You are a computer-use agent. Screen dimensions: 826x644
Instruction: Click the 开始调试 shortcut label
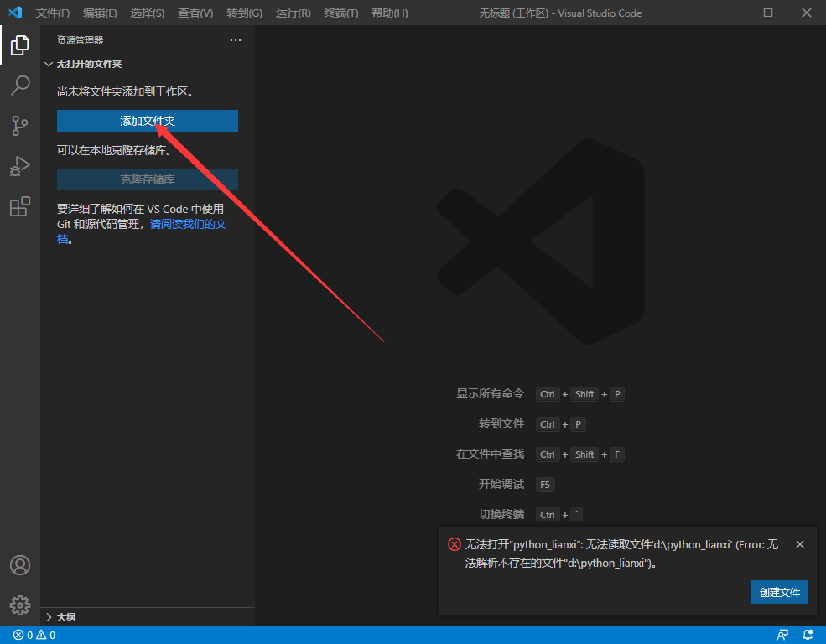(501, 484)
